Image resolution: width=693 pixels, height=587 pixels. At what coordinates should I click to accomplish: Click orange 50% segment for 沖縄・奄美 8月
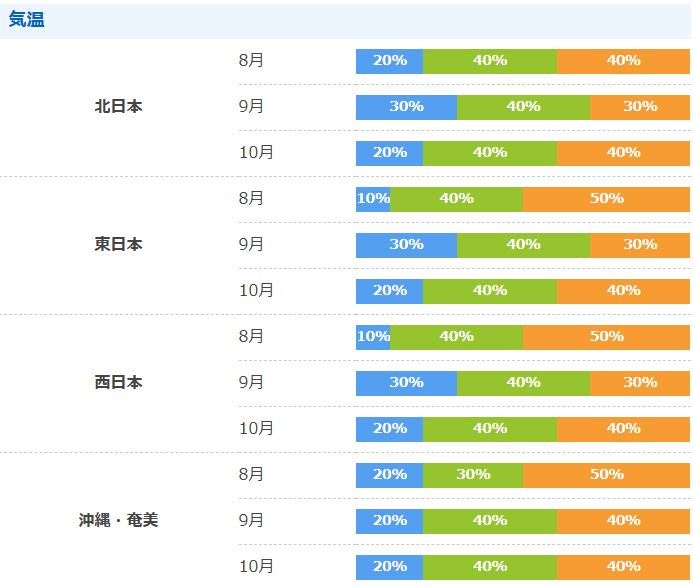coord(606,475)
